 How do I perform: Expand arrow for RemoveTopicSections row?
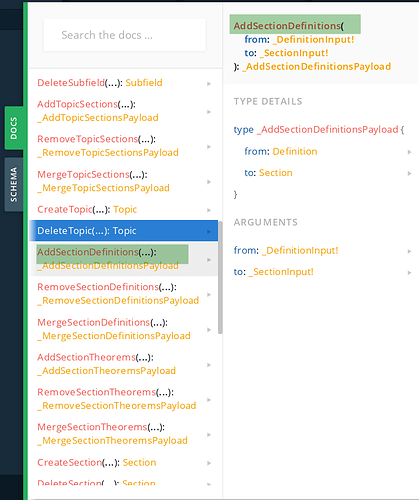(x=209, y=147)
